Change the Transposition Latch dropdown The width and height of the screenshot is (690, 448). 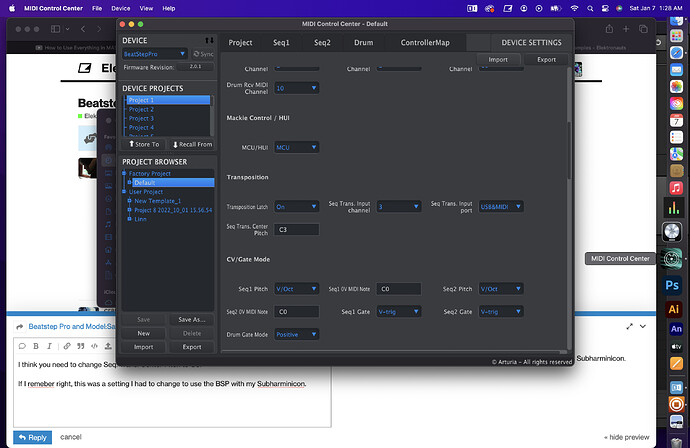coord(296,207)
